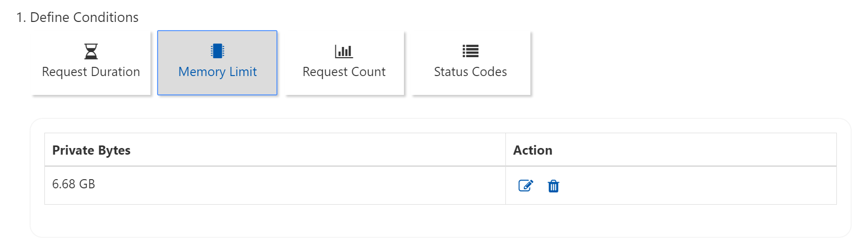Click the Action column header
This screenshot has height=246, width=868.
(x=532, y=150)
